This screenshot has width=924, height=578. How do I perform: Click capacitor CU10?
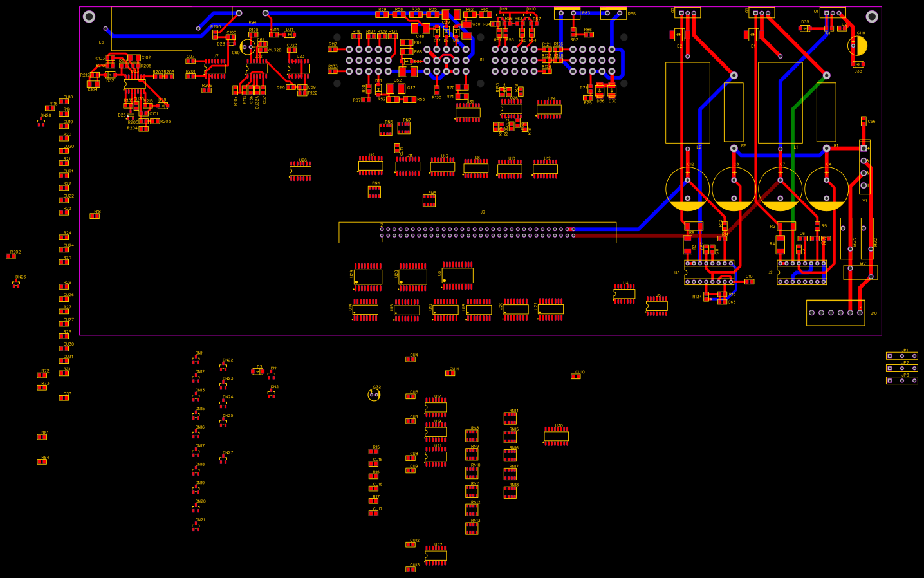click(576, 376)
